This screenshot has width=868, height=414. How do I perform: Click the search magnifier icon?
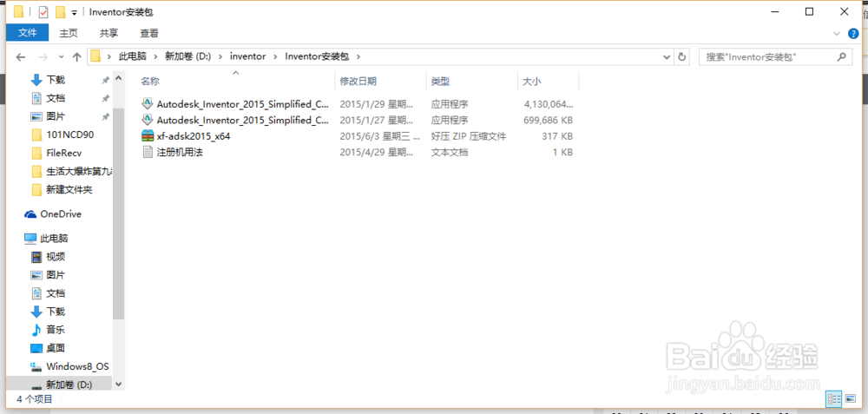click(841, 56)
